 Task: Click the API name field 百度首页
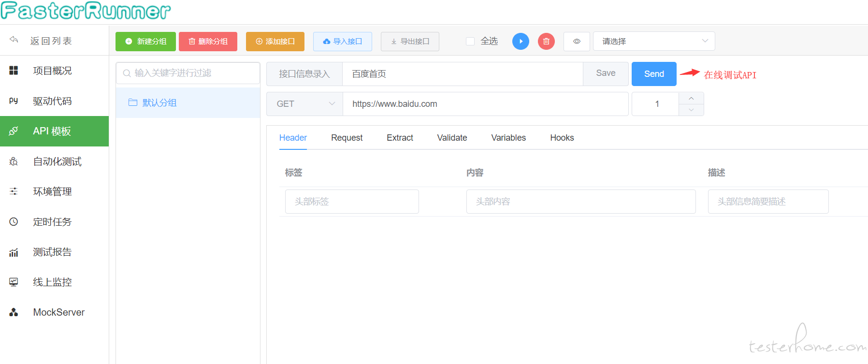[463, 73]
